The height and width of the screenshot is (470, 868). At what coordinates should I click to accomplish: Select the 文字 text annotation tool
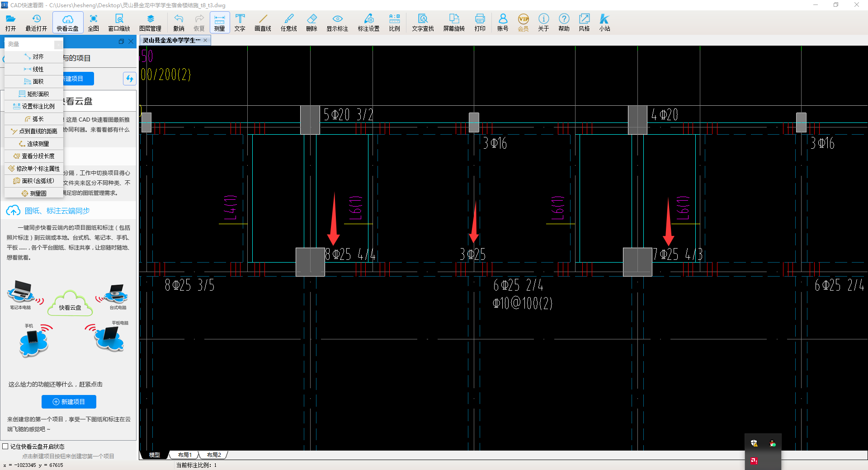pyautogui.click(x=240, y=23)
